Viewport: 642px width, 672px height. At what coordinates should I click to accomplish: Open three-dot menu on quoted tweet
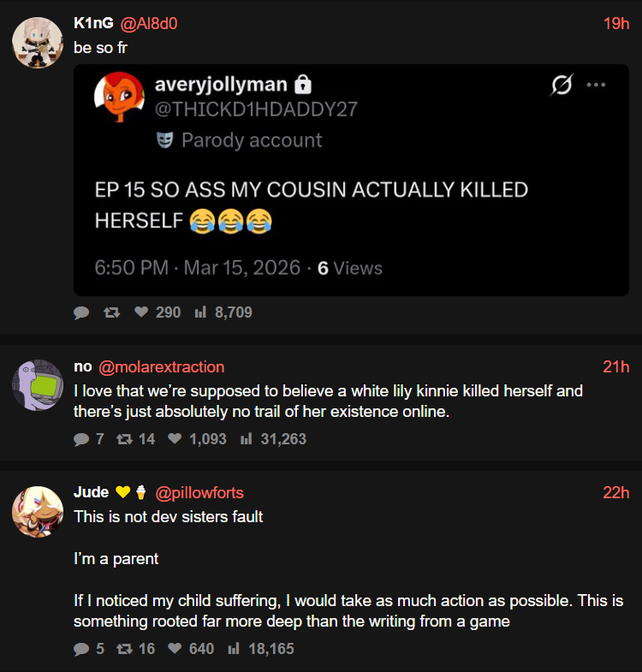coord(596,85)
